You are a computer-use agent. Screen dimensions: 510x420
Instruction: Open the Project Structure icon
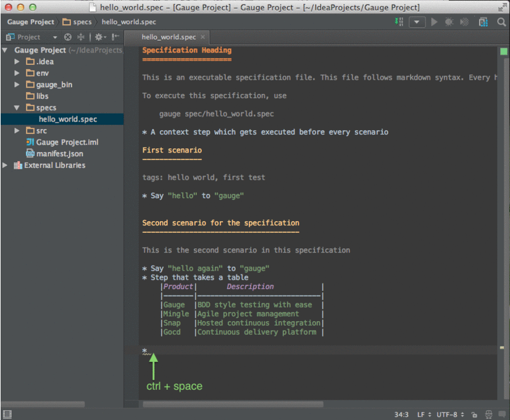pos(483,22)
